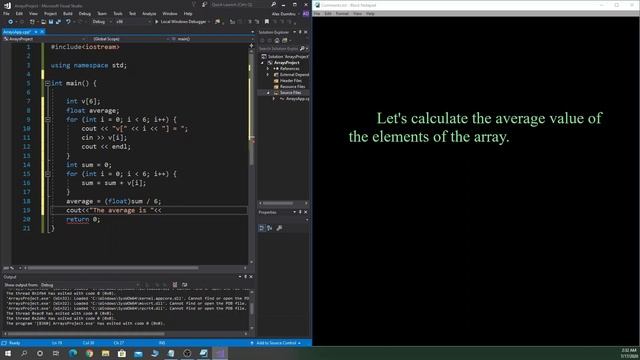Screen dimensions: 640x360
Task: Open the Project menu
Action: point(50,13)
